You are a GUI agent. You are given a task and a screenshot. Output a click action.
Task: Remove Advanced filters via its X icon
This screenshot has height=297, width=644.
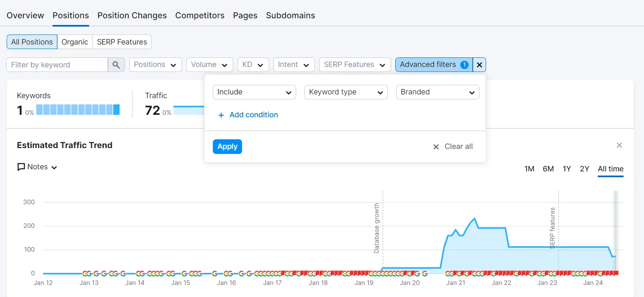(479, 64)
